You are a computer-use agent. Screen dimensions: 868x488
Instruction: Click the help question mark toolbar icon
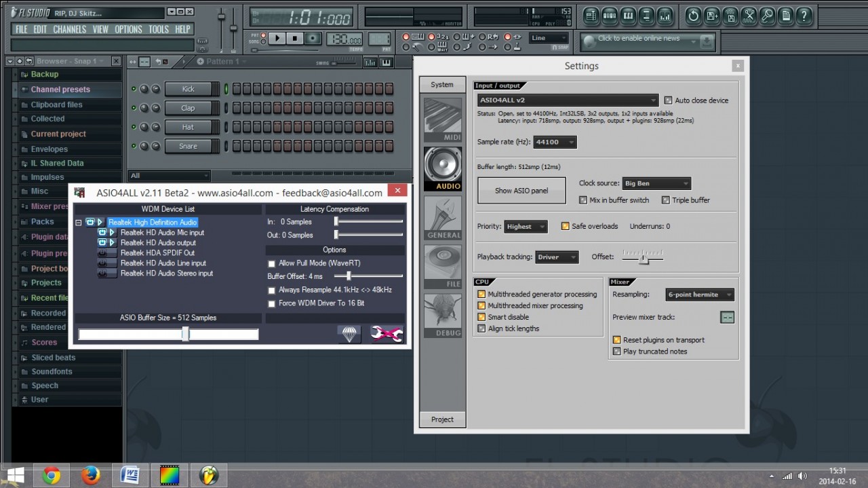[x=804, y=16]
